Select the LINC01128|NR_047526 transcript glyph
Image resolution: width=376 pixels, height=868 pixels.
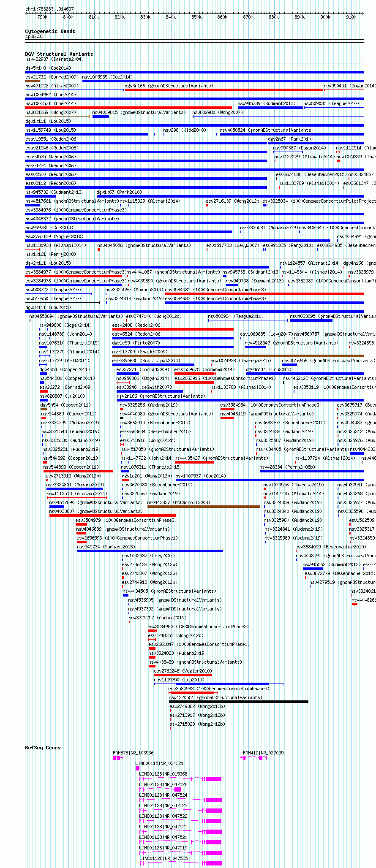point(160,789)
